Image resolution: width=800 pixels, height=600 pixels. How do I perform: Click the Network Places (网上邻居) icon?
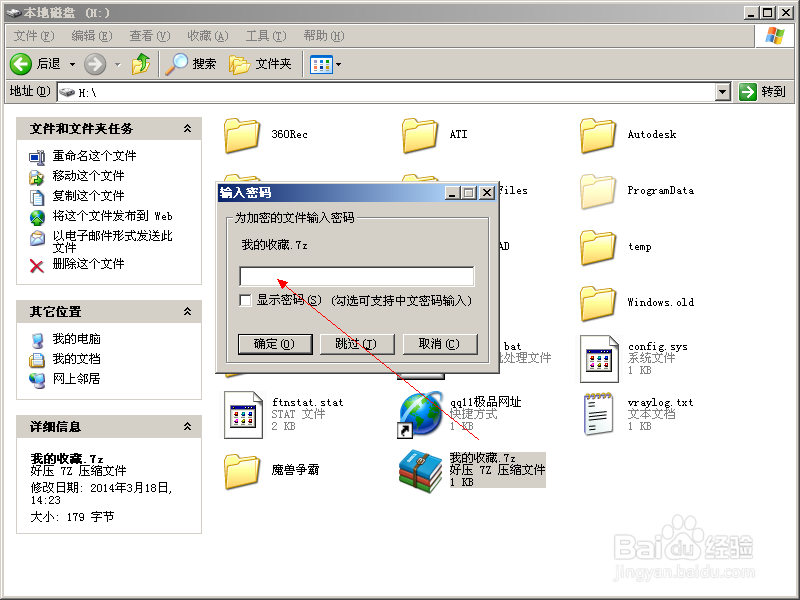(37, 380)
